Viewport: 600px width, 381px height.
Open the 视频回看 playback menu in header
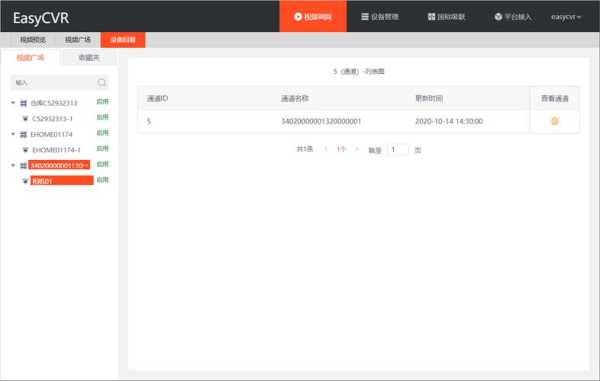coord(313,17)
